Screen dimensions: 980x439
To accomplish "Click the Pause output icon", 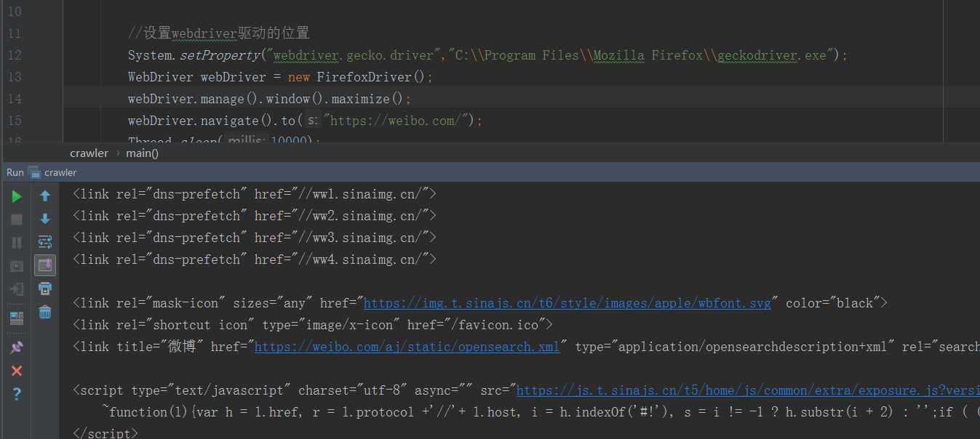I will click(x=16, y=243).
